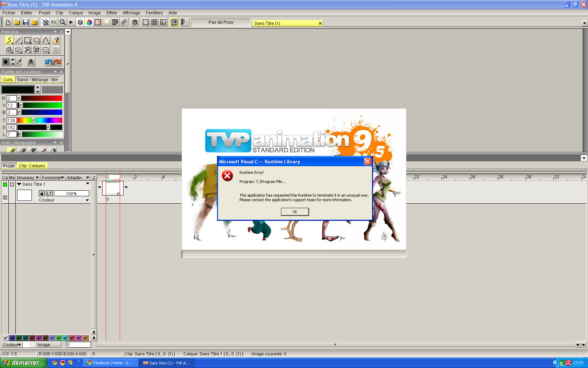Pick the eyedropper color picker tool

[x=19, y=62]
